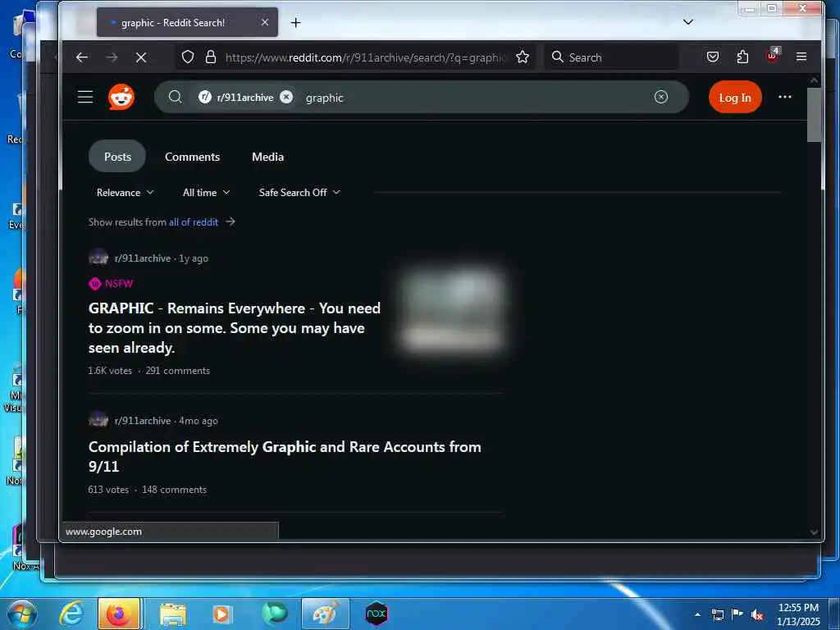Open Windows Start menu orb
The width and height of the screenshot is (840, 630).
22,614
